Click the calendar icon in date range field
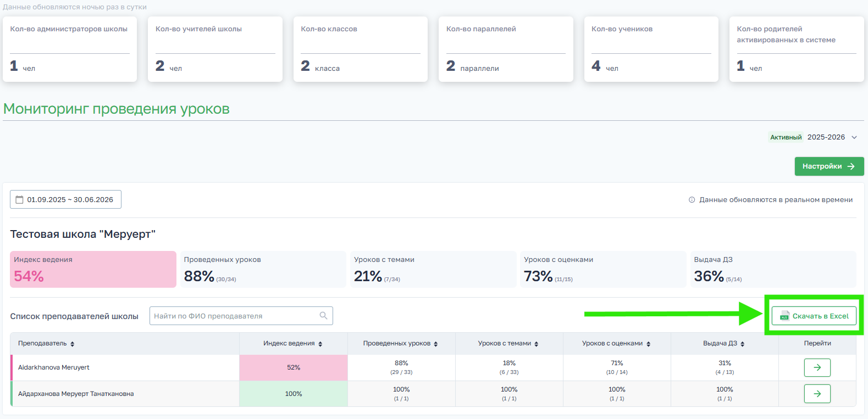 (19, 200)
